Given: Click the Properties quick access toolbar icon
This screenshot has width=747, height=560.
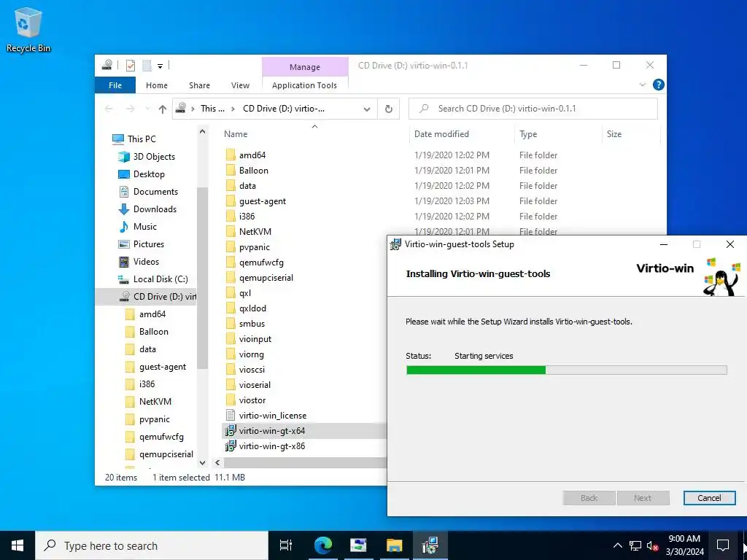Looking at the screenshot, I should 131,66.
